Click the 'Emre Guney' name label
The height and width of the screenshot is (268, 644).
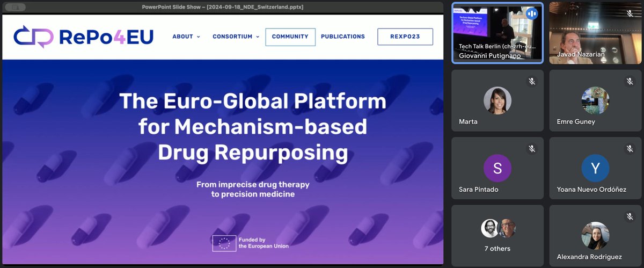(x=576, y=122)
